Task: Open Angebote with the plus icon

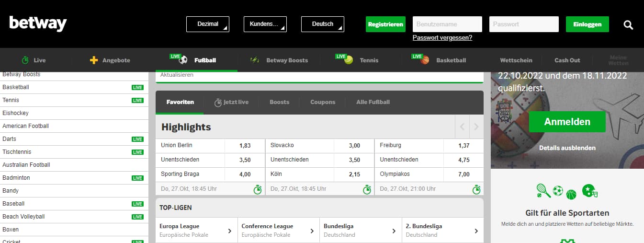Action: click(94, 60)
